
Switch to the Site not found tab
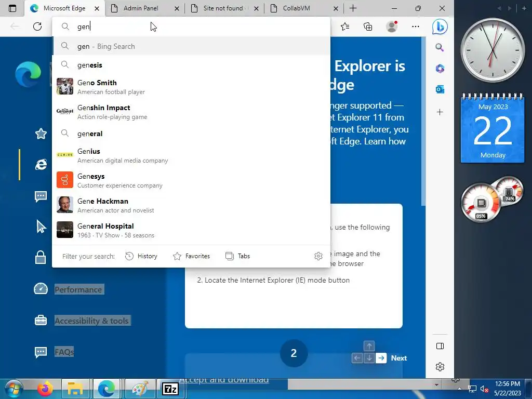click(x=223, y=8)
